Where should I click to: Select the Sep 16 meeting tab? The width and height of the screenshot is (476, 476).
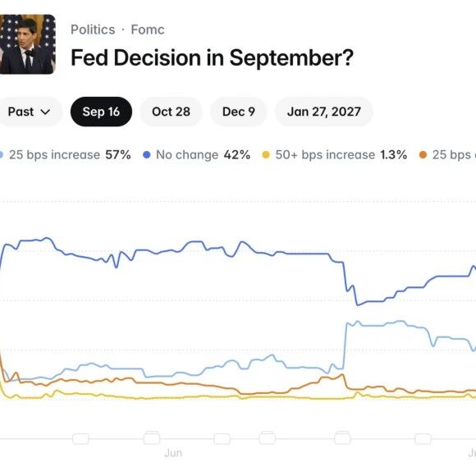101,112
